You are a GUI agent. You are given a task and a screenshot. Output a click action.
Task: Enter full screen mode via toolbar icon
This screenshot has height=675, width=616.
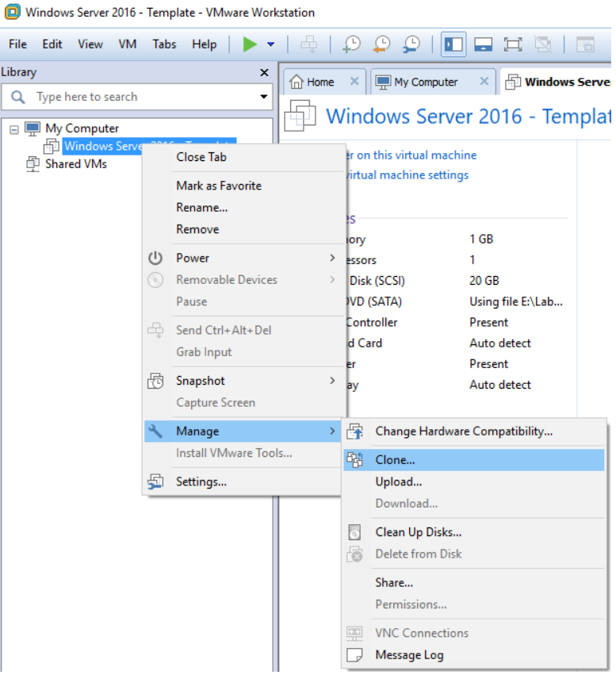point(513,44)
